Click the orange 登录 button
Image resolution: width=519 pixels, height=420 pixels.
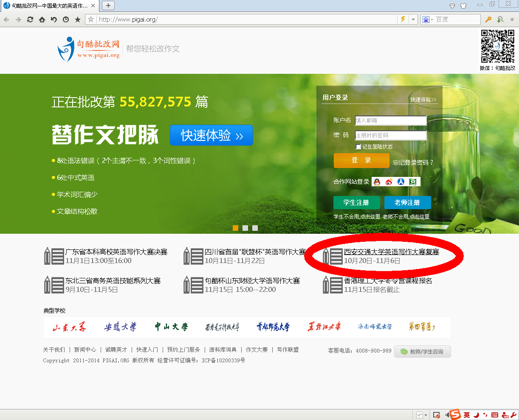click(x=361, y=160)
